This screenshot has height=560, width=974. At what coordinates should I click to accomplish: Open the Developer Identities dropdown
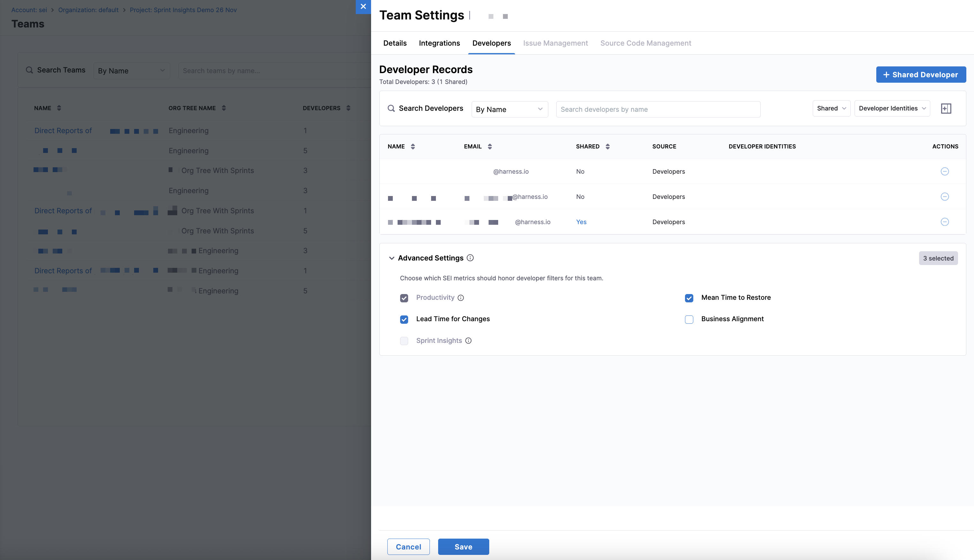point(892,109)
